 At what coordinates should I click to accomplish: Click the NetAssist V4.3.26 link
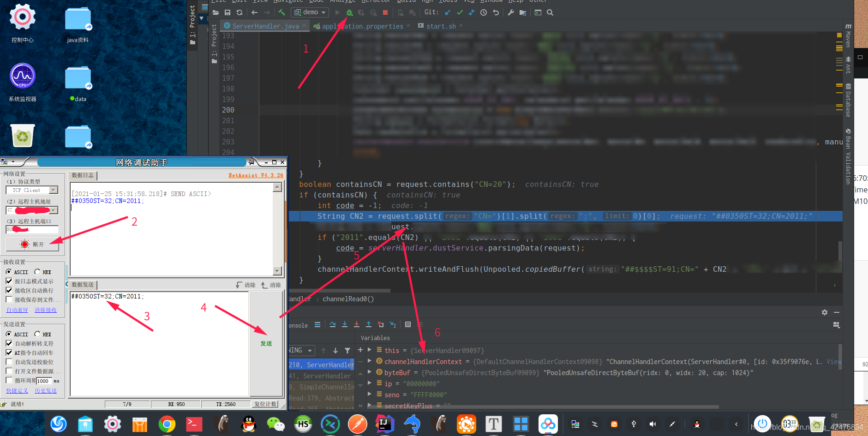click(x=256, y=175)
